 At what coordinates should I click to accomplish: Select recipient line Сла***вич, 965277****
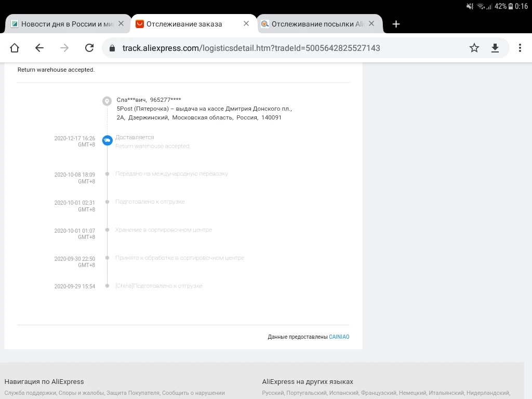(149, 100)
